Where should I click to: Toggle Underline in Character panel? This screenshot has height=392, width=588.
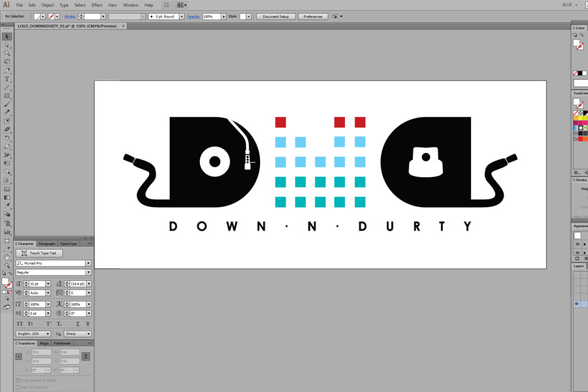pos(78,324)
